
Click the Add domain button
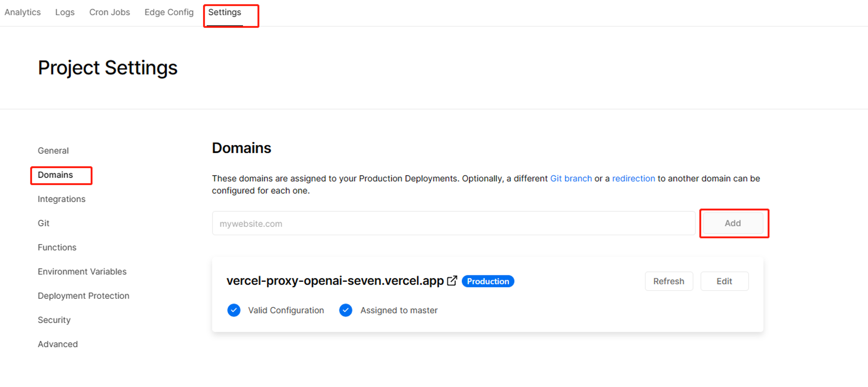[733, 223]
